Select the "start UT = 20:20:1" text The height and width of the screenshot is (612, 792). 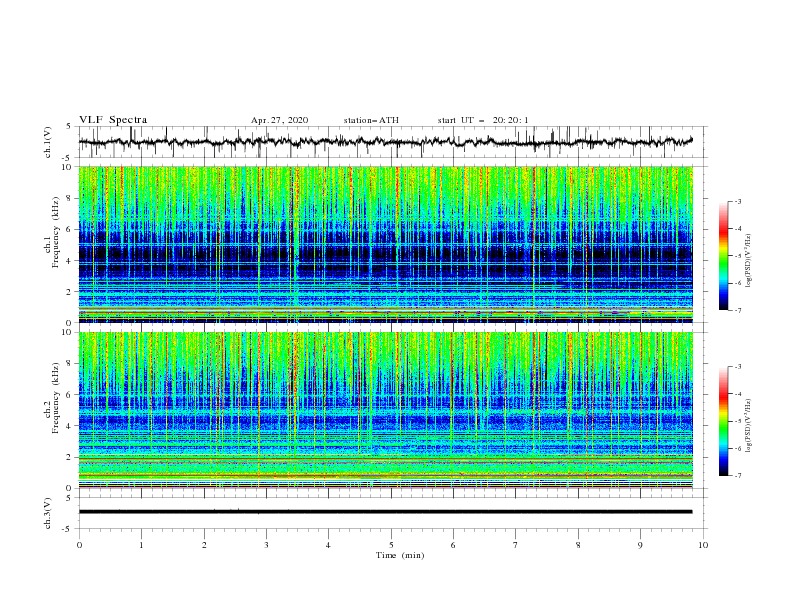(483, 121)
